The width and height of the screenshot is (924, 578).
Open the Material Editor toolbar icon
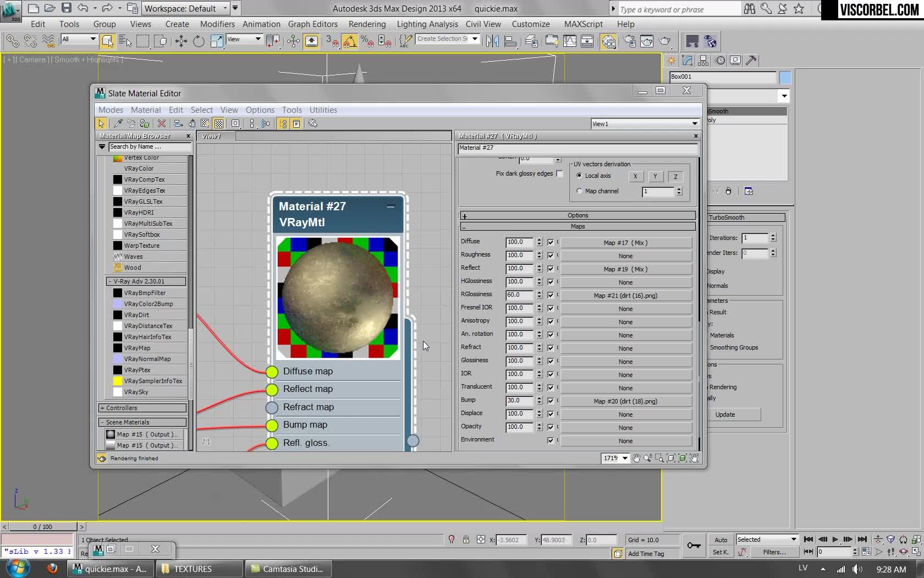coord(608,41)
